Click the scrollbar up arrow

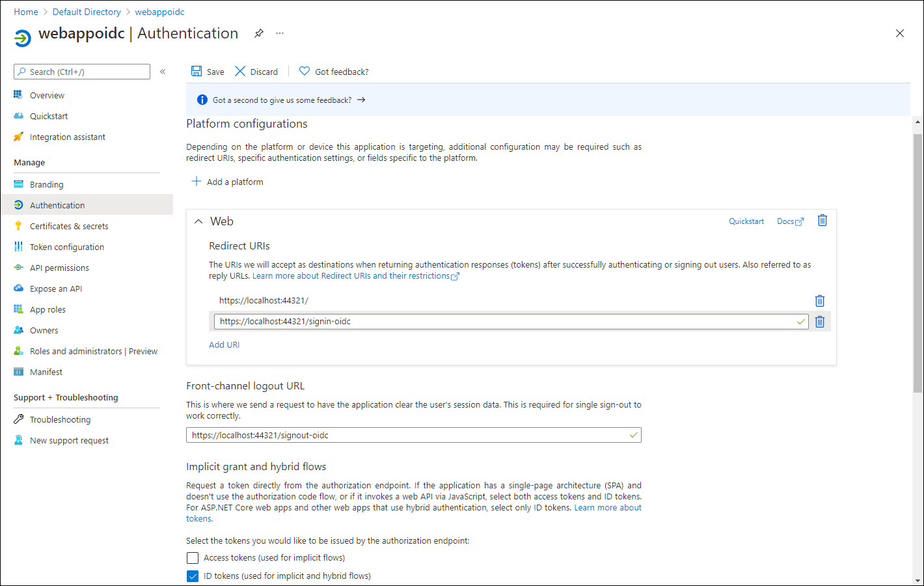click(x=917, y=121)
